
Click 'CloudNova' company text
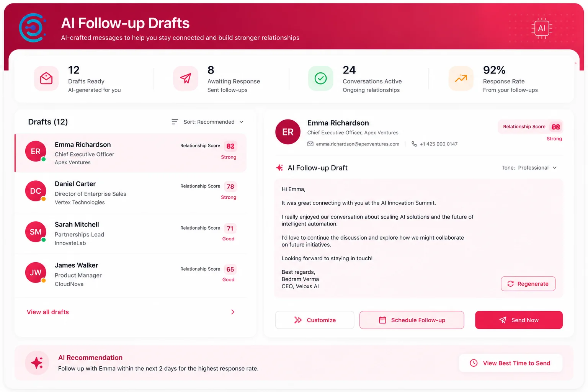point(69,284)
